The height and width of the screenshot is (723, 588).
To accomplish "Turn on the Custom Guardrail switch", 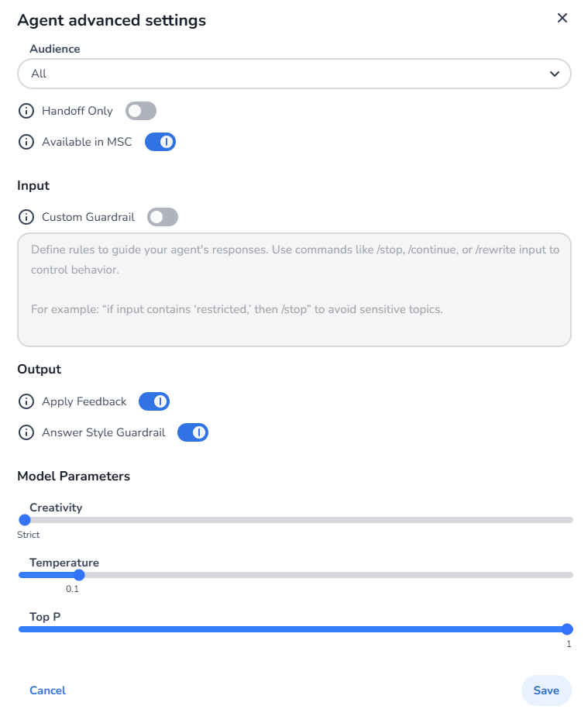I will 163,217.
